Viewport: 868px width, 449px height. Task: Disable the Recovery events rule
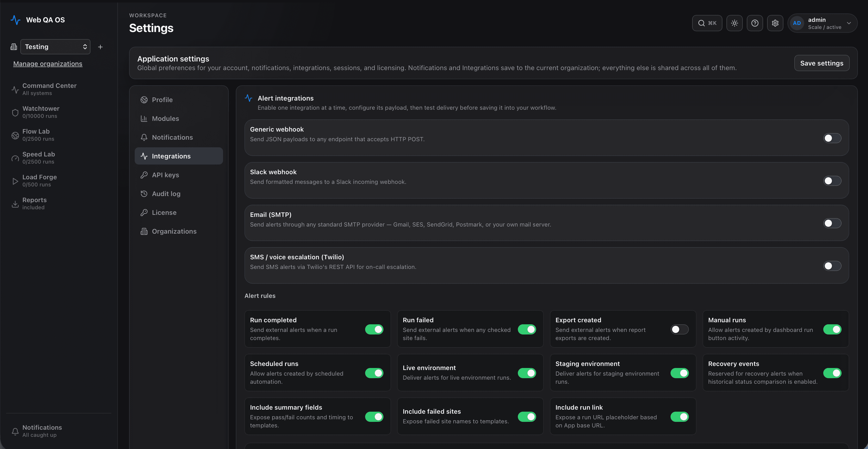pos(832,373)
